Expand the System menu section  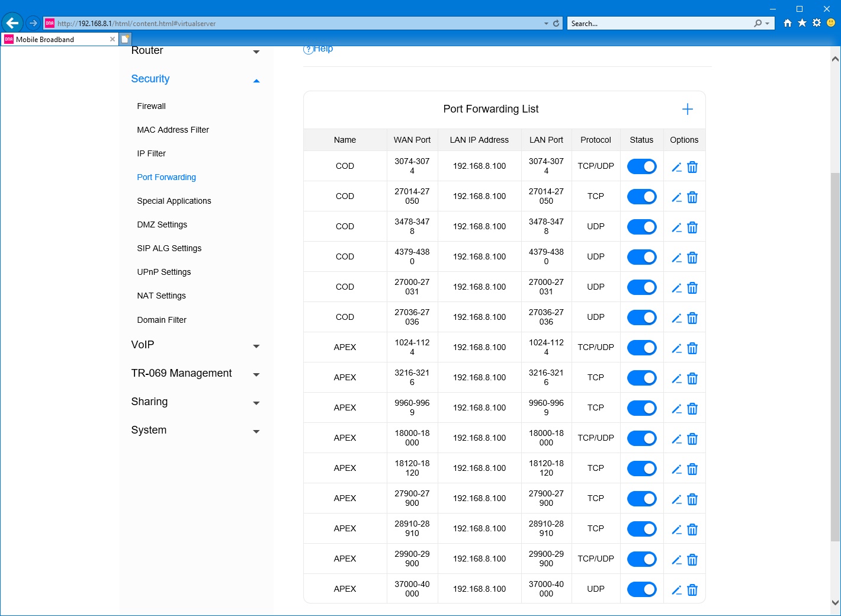pos(256,431)
